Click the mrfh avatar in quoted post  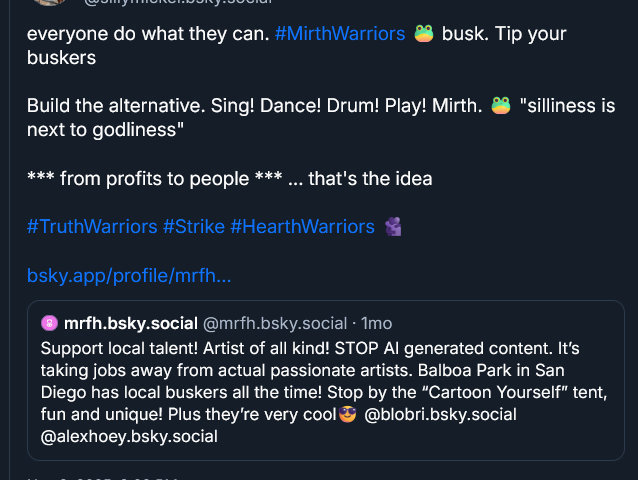[49, 323]
